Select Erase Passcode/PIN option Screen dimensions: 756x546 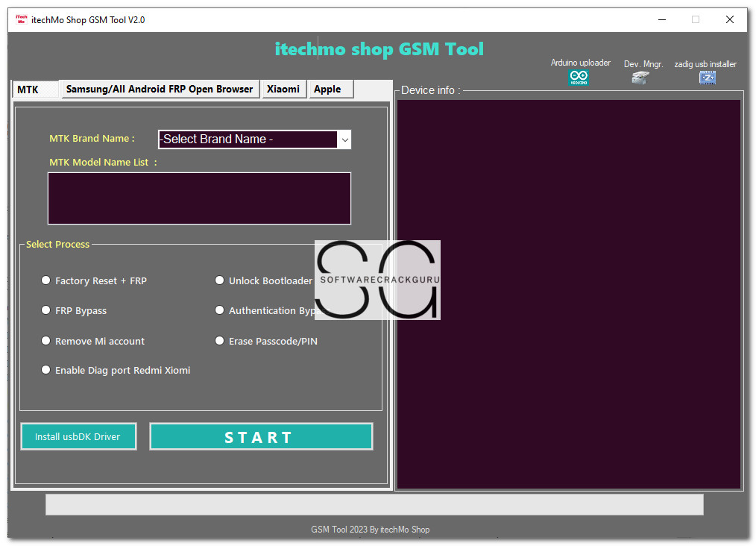(219, 341)
